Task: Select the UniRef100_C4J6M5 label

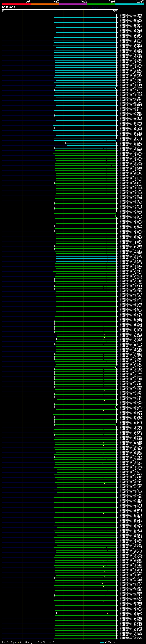Action: coord(131,135)
